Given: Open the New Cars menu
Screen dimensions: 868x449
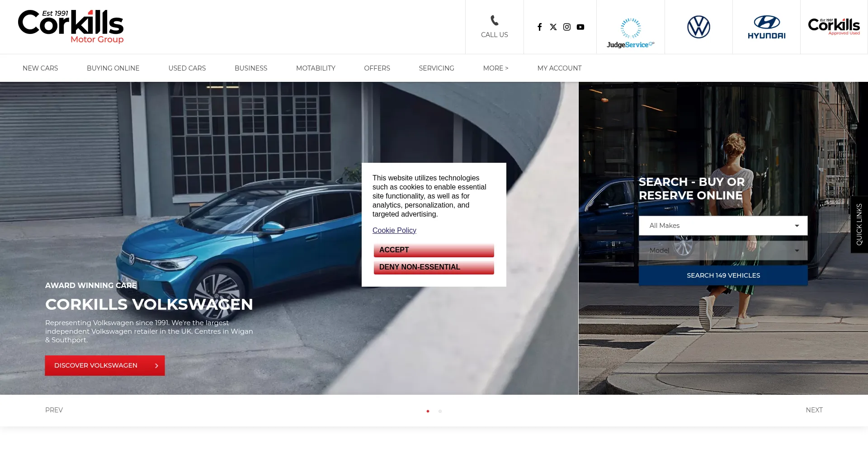Looking at the screenshot, I should tap(40, 68).
